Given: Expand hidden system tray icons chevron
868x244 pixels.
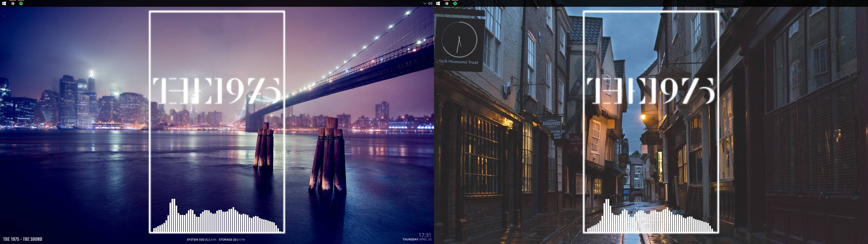Looking at the screenshot, I should coord(425,3).
